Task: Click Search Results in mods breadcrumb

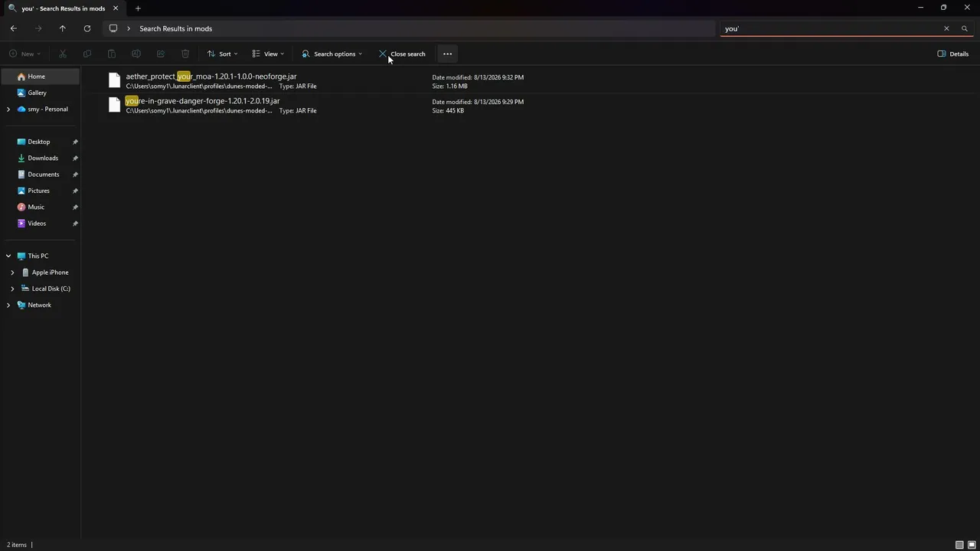Action: pyautogui.click(x=176, y=28)
